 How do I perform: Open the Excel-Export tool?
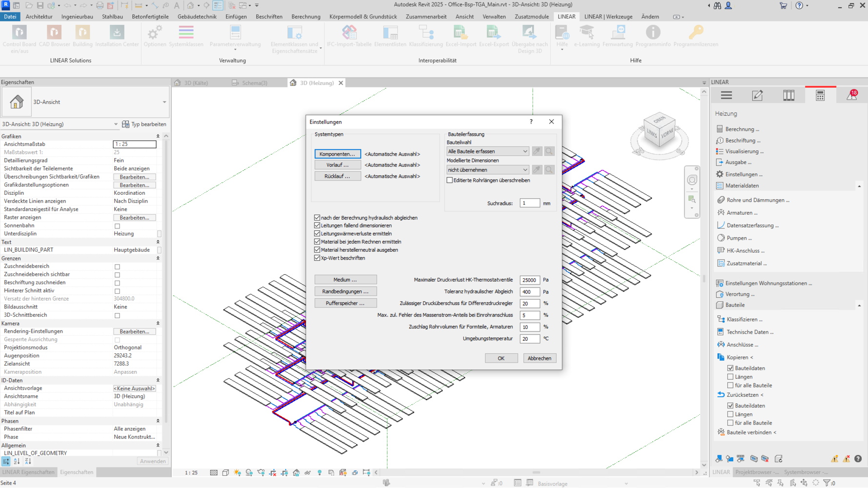point(493,33)
